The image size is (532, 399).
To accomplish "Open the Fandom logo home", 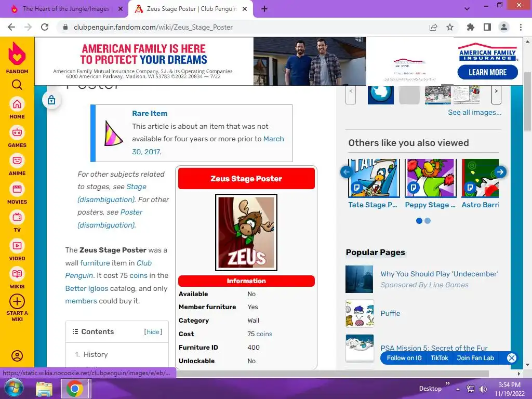I will click(17, 58).
